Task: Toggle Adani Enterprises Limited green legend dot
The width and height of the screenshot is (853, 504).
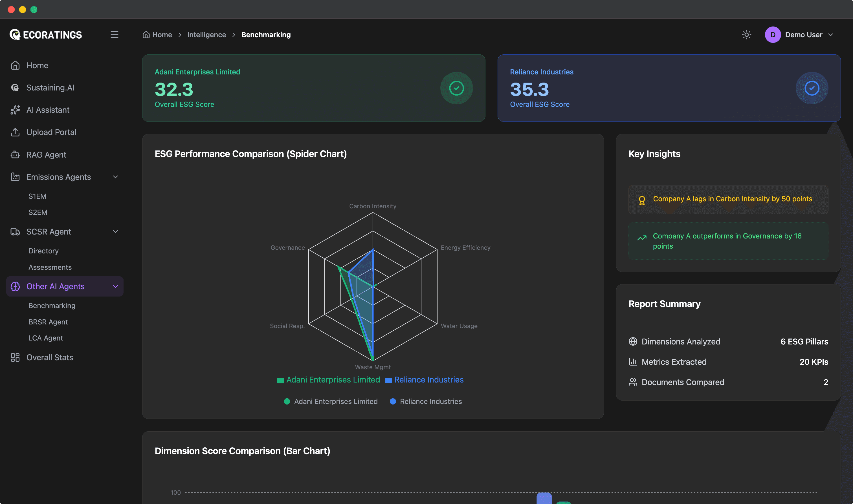Action: (x=287, y=401)
